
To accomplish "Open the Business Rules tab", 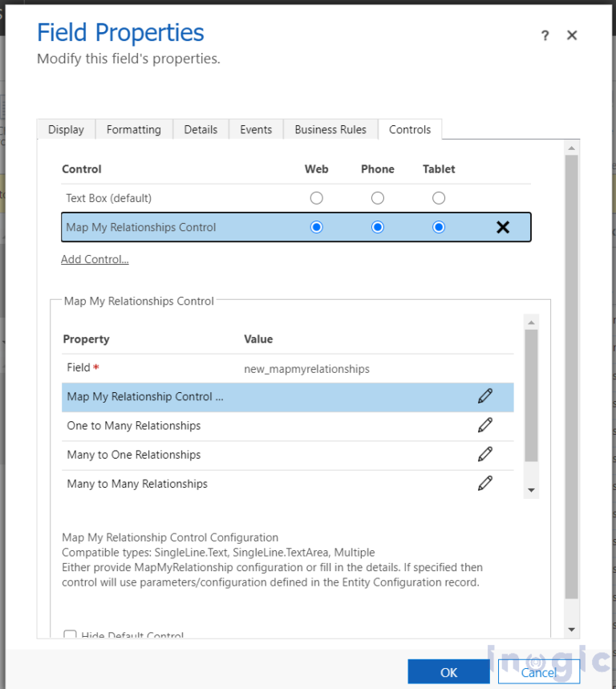I will coord(330,130).
